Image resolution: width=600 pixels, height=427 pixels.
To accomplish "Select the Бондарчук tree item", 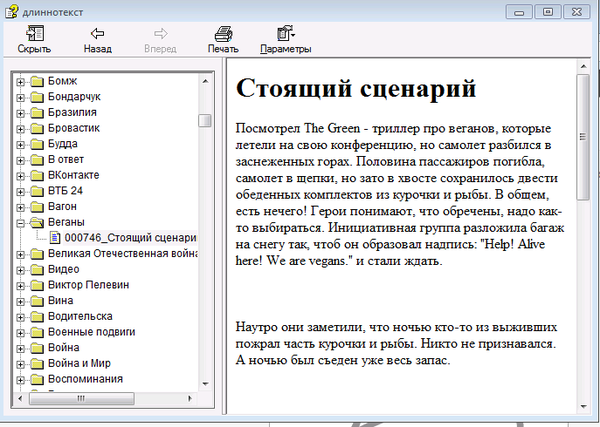I will (74, 97).
